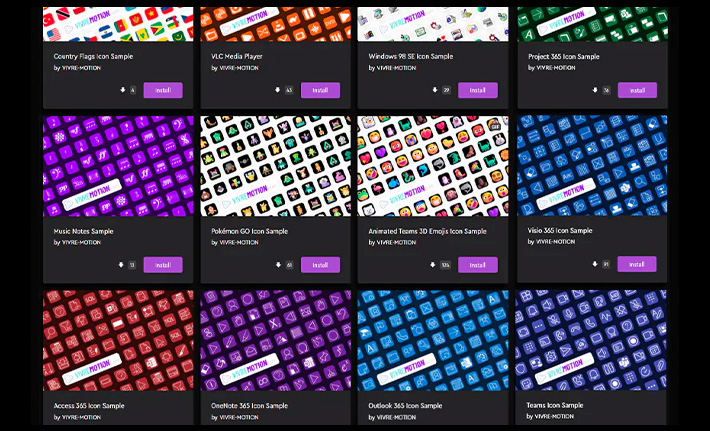710x431 pixels.
Task: Click the download arrow icon for Pokémon GO
Action: [278, 265]
